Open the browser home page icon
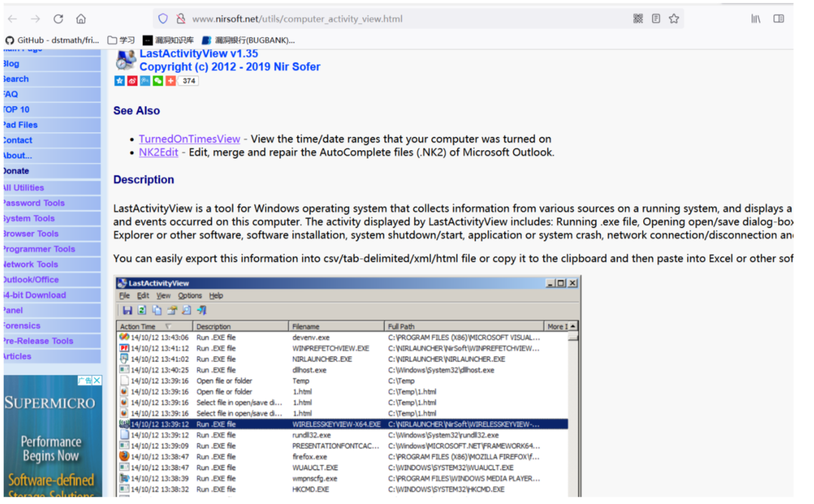The width and height of the screenshot is (814, 504). (81, 19)
